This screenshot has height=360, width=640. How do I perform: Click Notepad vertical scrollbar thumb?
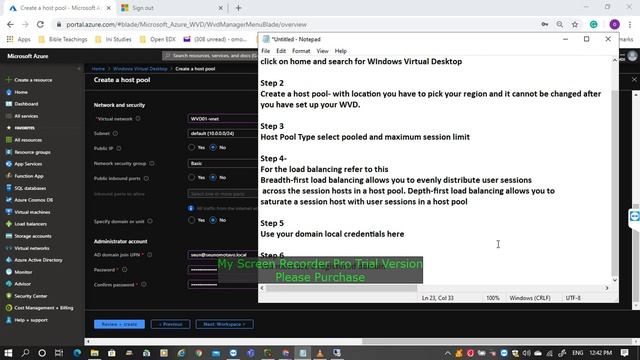point(615,184)
